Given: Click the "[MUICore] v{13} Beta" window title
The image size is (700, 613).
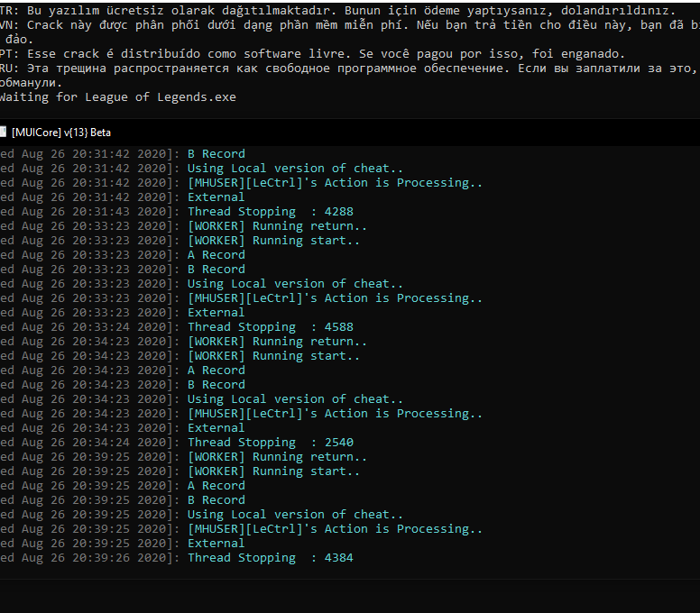Looking at the screenshot, I should [x=61, y=133].
